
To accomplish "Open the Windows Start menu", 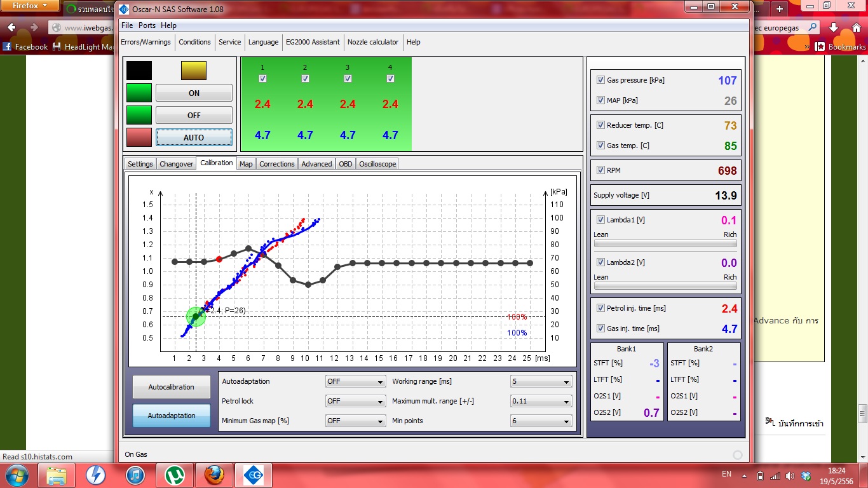I will point(16,475).
